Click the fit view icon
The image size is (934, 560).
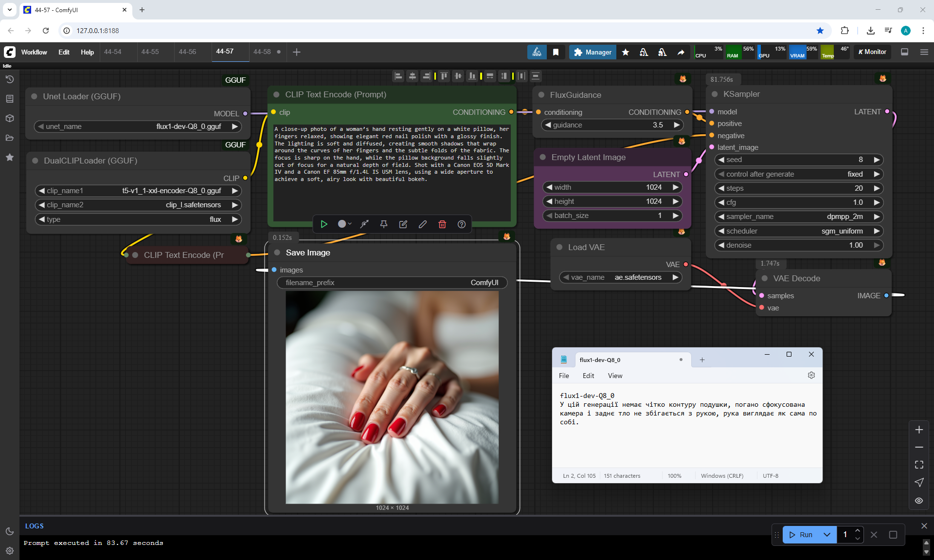pyautogui.click(x=919, y=465)
